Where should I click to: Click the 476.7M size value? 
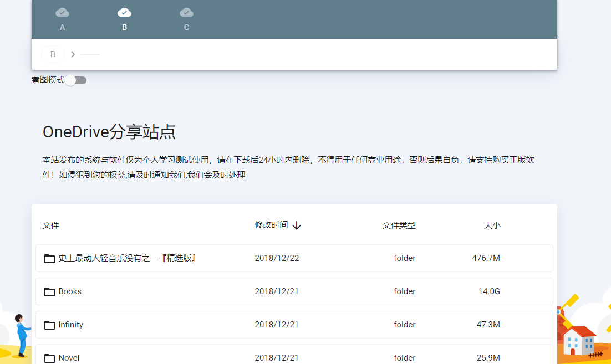pyautogui.click(x=486, y=258)
